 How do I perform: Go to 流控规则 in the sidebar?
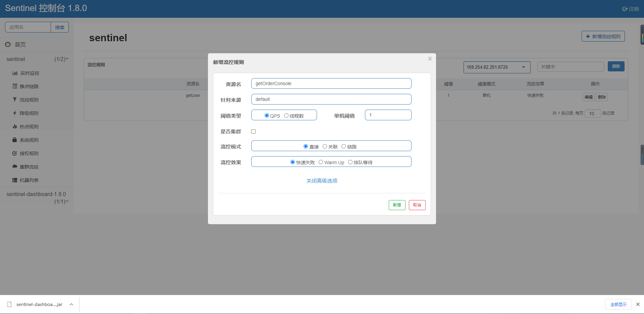tap(29, 100)
